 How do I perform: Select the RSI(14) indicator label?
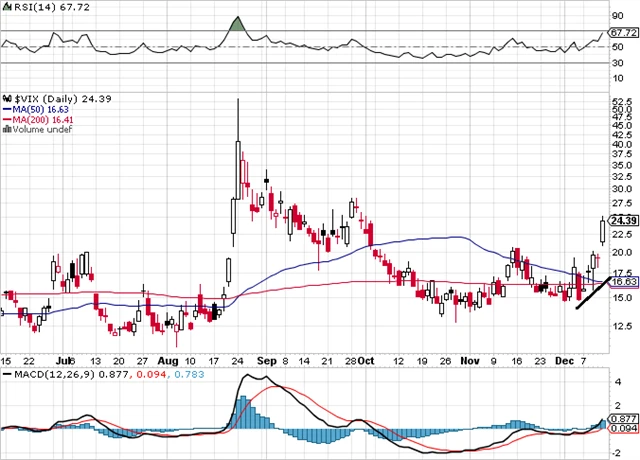click(x=28, y=7)
